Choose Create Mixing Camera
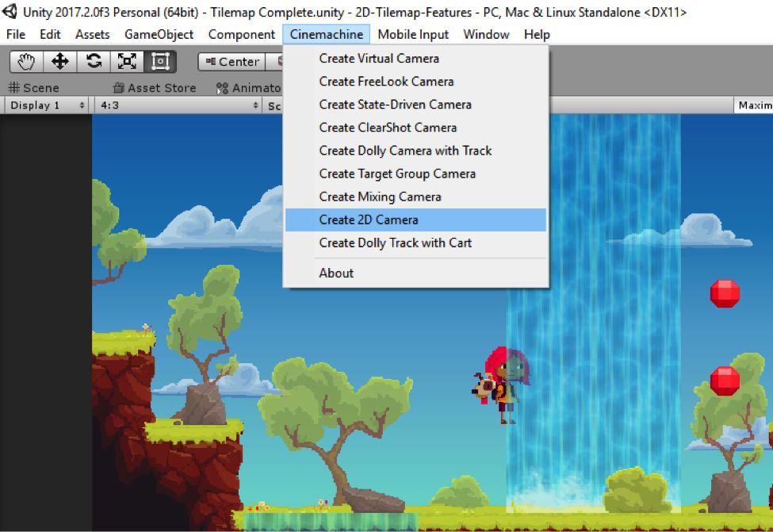 tap(415, 197)
